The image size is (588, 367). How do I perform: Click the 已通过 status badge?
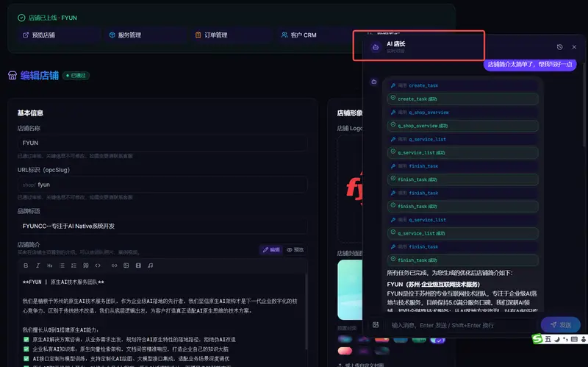tap(76, 76)
